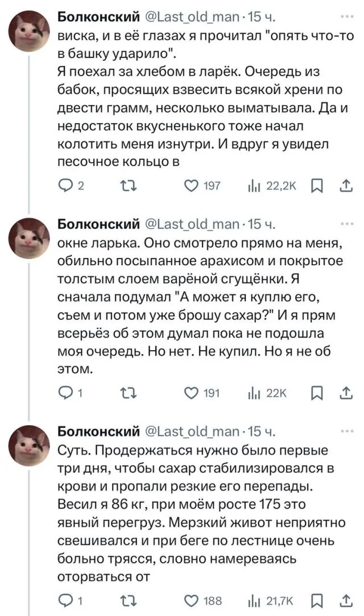Share the tweet with 22K views
Screen dimensions: 364x616
[344, 393]
